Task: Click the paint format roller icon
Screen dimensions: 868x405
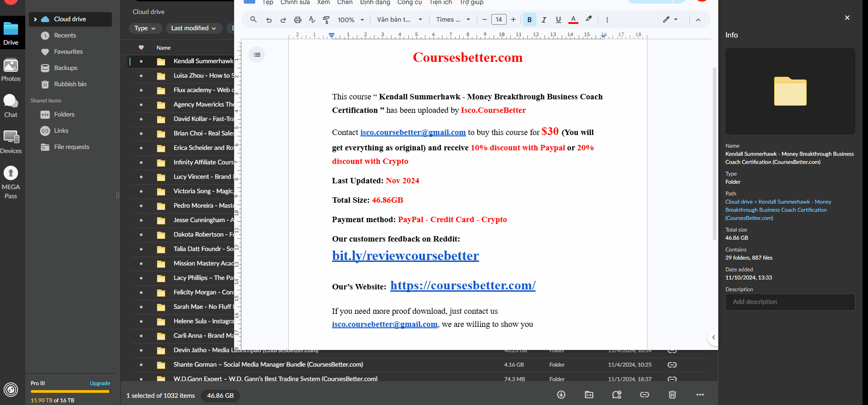Action: click(326, 20)
